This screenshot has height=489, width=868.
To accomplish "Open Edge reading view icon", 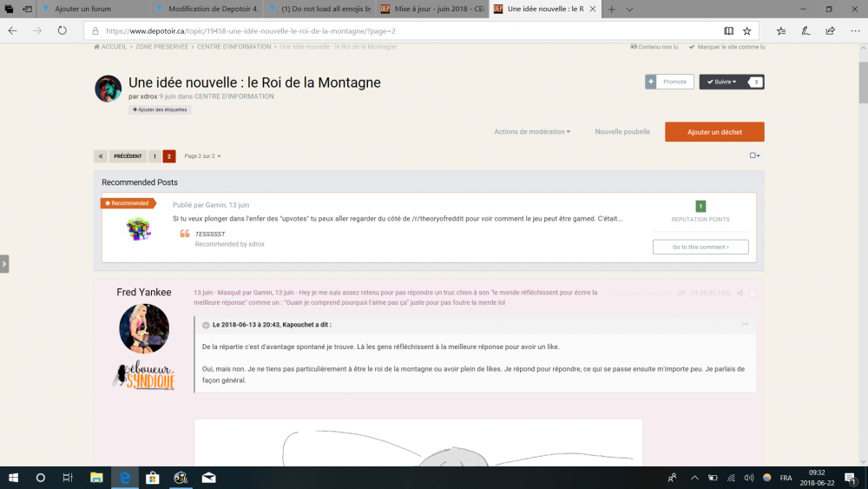I will click(x=729, y=30).
